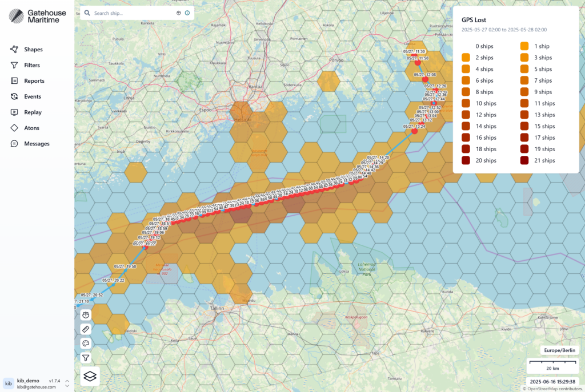The height and width of the screenshot is (392, 585).
Task: Click the 05/27 14:20 track timestamp label
Action: (x=378, y=157)
